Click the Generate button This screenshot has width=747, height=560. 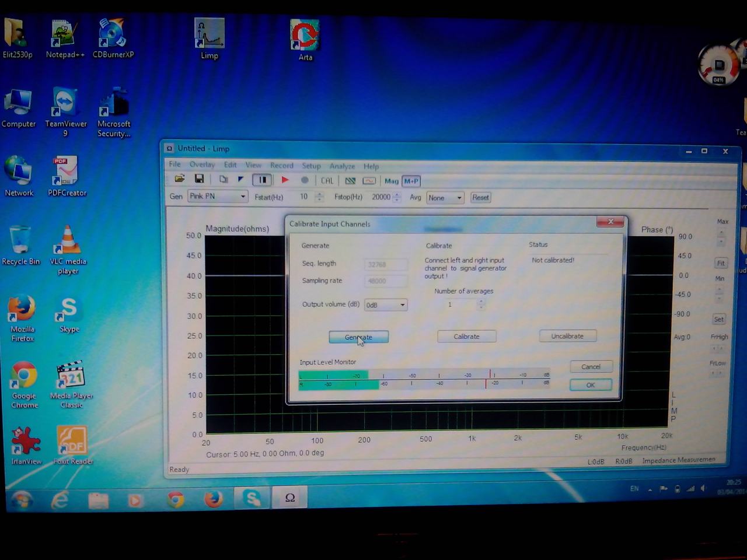[358, 337]
